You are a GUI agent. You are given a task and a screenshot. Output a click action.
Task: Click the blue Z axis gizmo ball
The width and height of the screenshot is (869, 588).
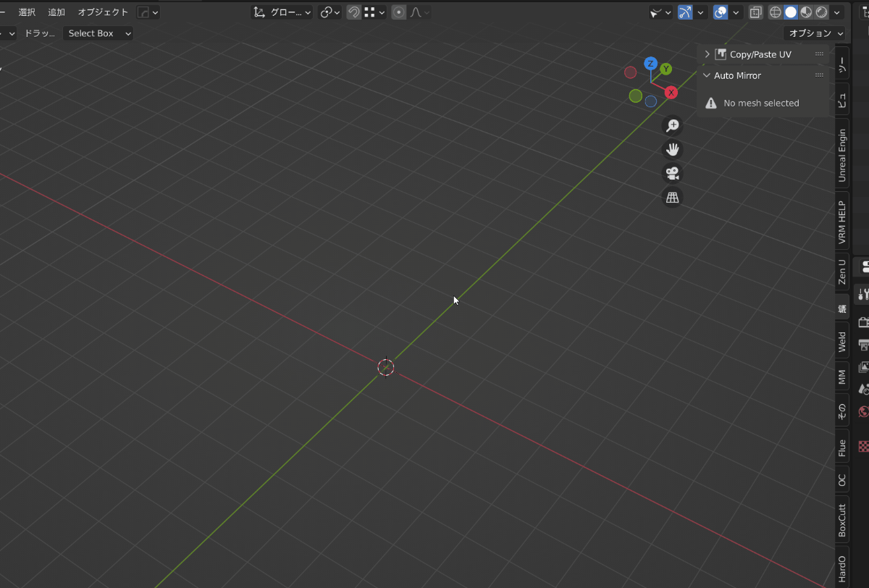coord(651,64)
